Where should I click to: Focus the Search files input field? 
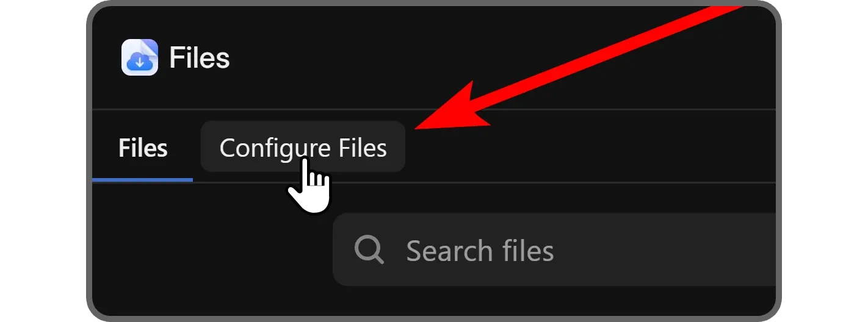click(x=554, y=249)
